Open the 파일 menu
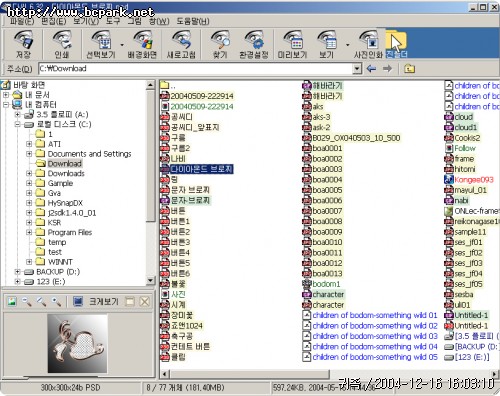This screenshot has height=396, width=500. (22, 21)
